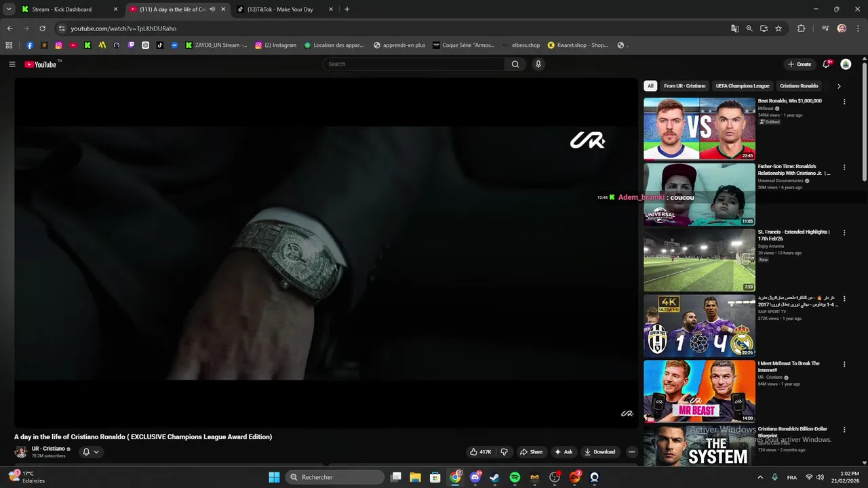Show hidden system tray icons chevron
Screen dimensions: 868x488
pyautogui.click(x=759, y=477)
